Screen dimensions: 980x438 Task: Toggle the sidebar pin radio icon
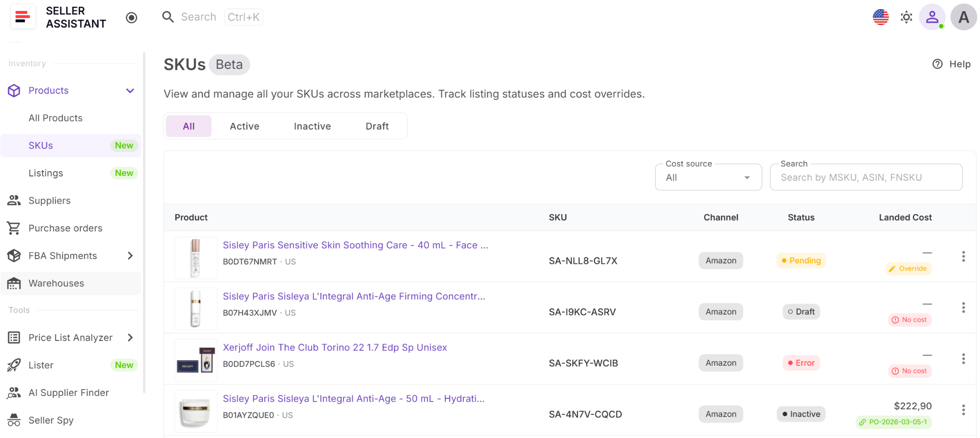[132, 18]
